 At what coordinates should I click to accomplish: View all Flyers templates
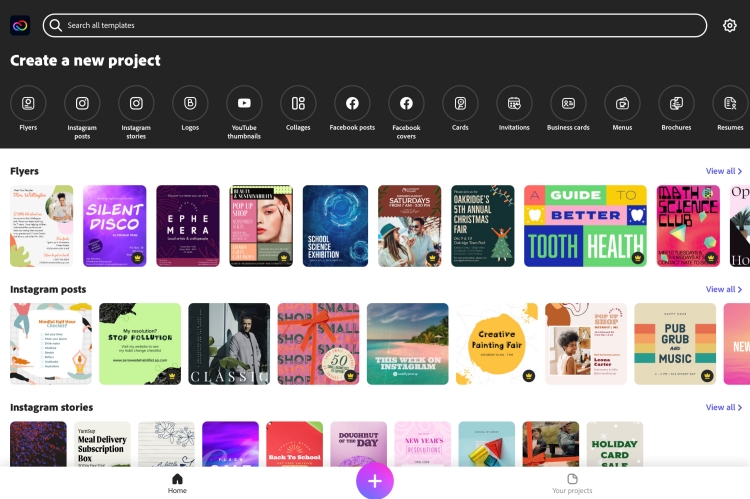pos(724,171)
